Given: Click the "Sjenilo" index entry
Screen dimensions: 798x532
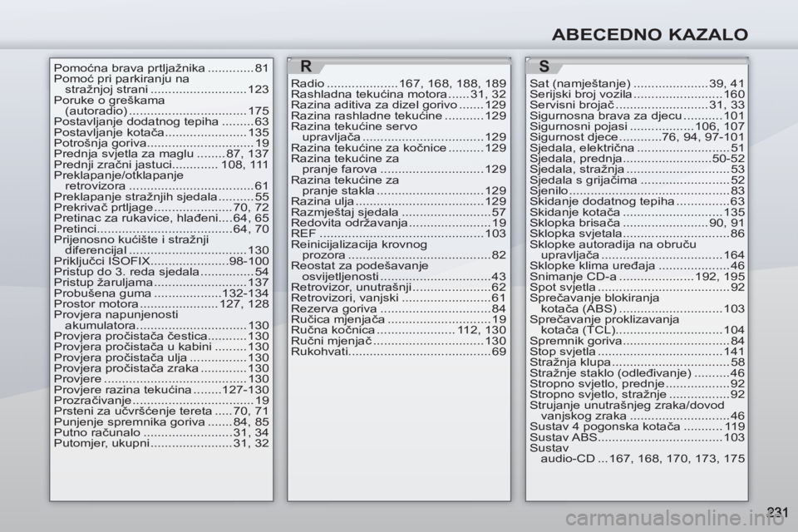Looking at the screenshot, I should pos(638,191).
